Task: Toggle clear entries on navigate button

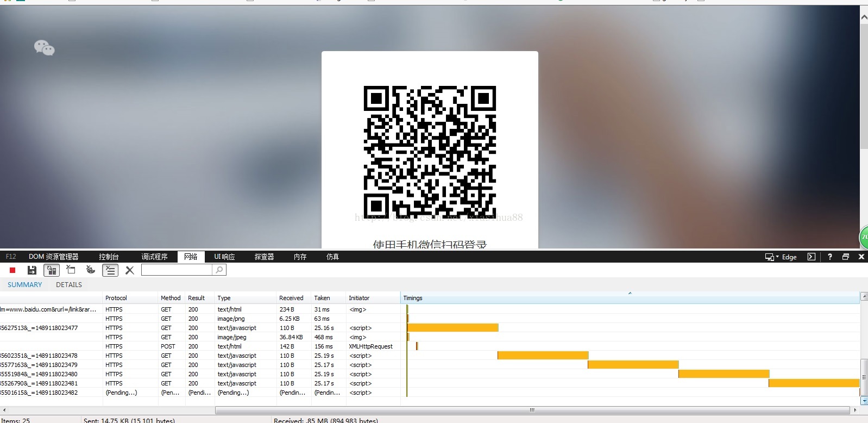Action: [x=110, y=270]
